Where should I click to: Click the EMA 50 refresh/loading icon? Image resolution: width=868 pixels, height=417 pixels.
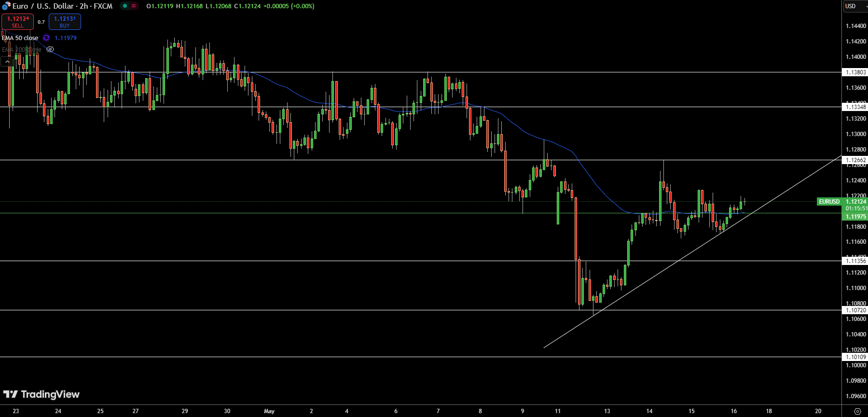coord(46,38)
